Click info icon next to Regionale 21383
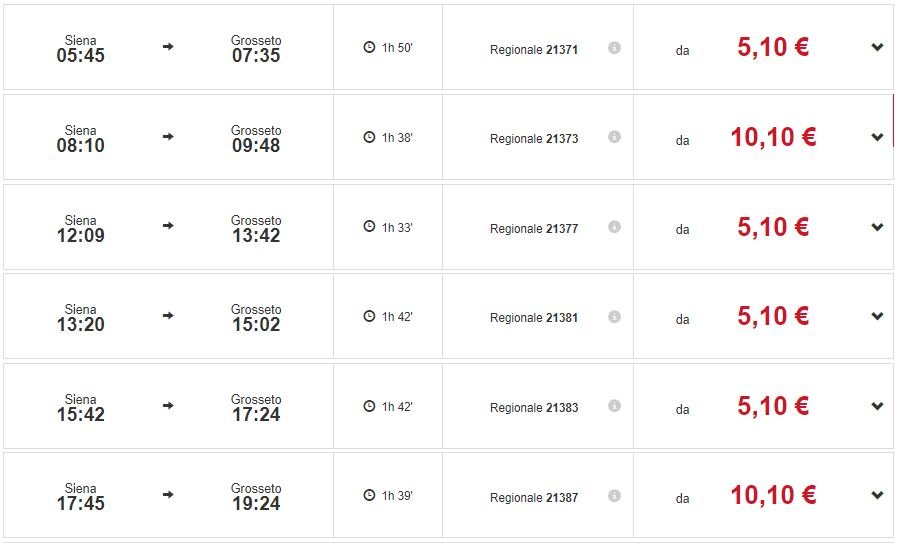898x543 pixels. [x=614, y=406]
